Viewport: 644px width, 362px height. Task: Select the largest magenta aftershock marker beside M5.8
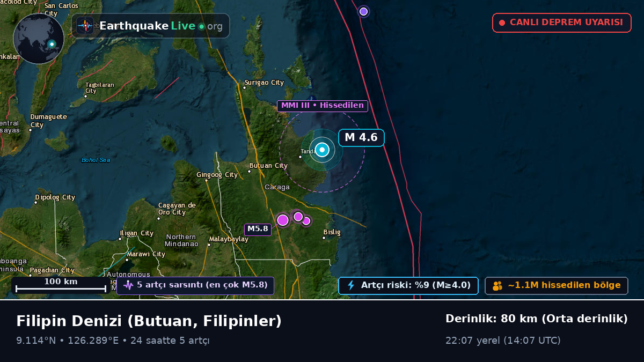pyautogui.click(x=283, y=220)
